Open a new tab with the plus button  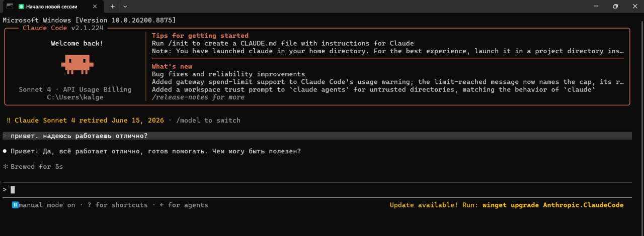click(112, 7)
